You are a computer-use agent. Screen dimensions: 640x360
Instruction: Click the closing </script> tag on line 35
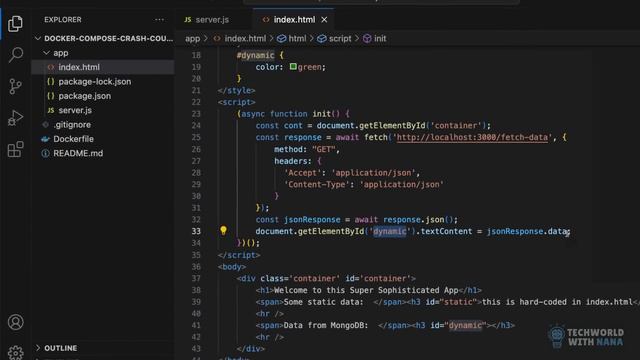239,255
